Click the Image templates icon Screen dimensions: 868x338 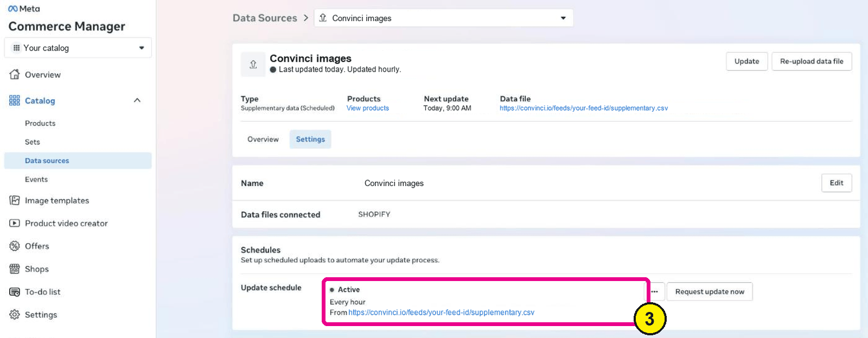click(15, 200)
